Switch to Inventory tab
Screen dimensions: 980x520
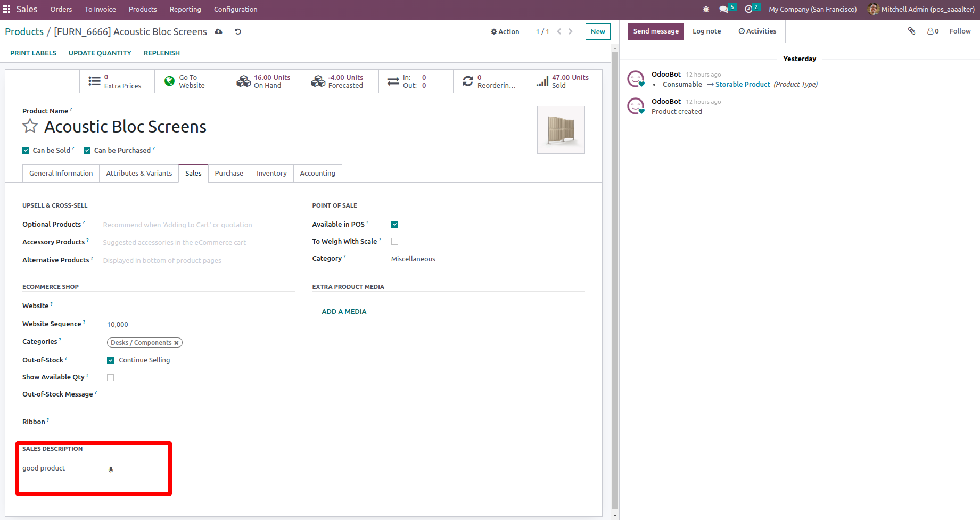pos(271,174)
